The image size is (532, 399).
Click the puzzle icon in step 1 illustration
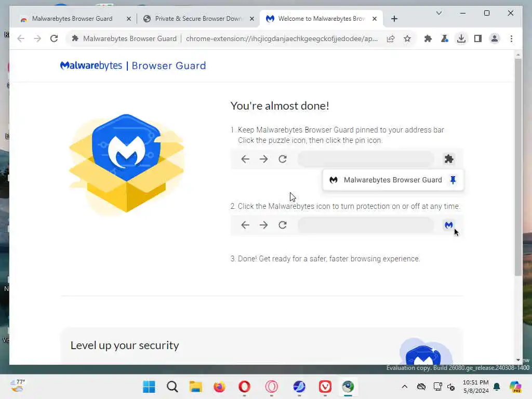point(449,159)
